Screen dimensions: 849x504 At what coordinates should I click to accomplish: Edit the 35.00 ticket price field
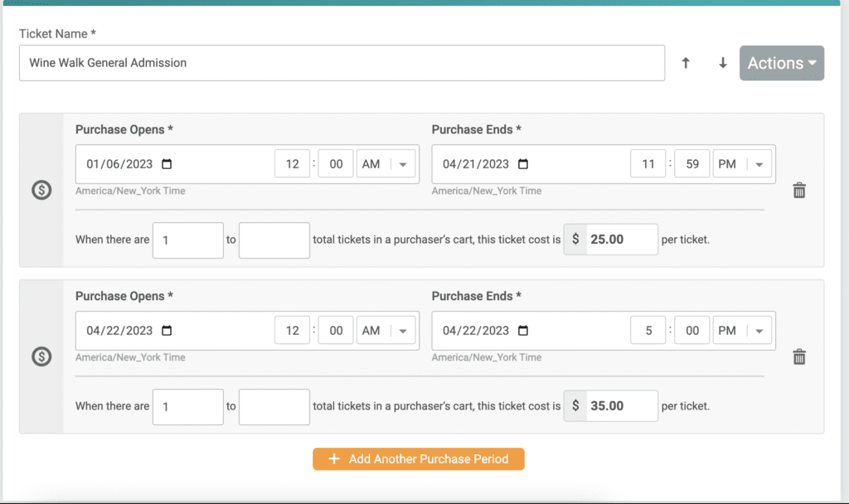(x=621, y=405)
